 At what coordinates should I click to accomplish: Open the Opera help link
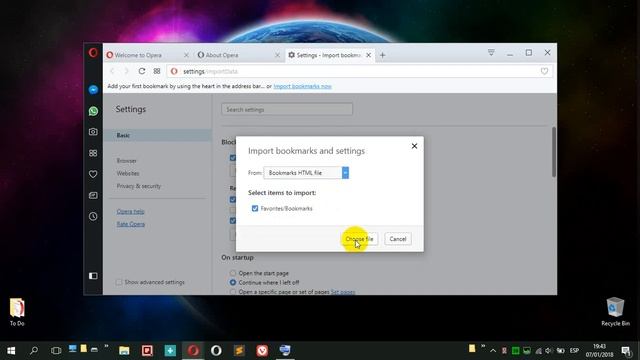[131, 211]
